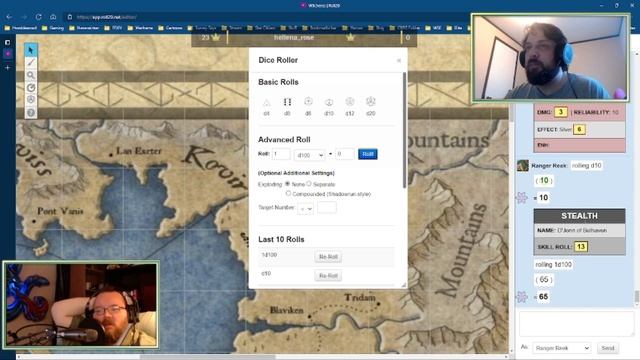Roll a d20 die
The height and width of the screenshot is (360, 640).
coord(371,106)
